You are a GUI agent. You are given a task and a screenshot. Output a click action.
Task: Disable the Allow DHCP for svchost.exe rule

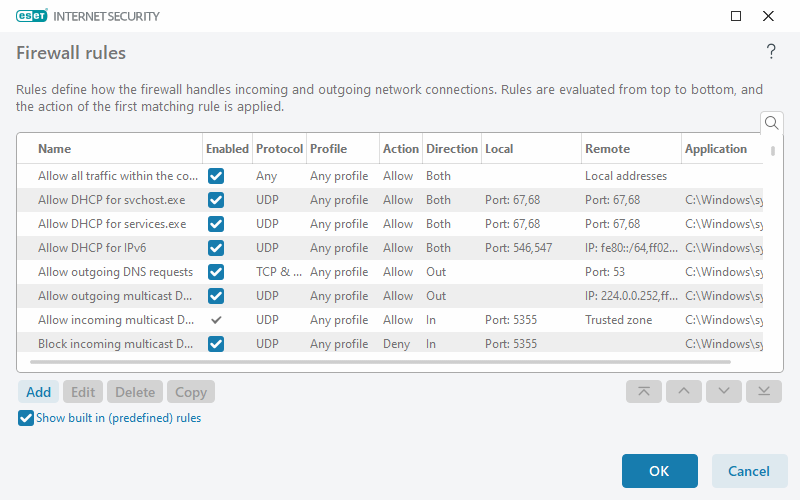point(216,200)
